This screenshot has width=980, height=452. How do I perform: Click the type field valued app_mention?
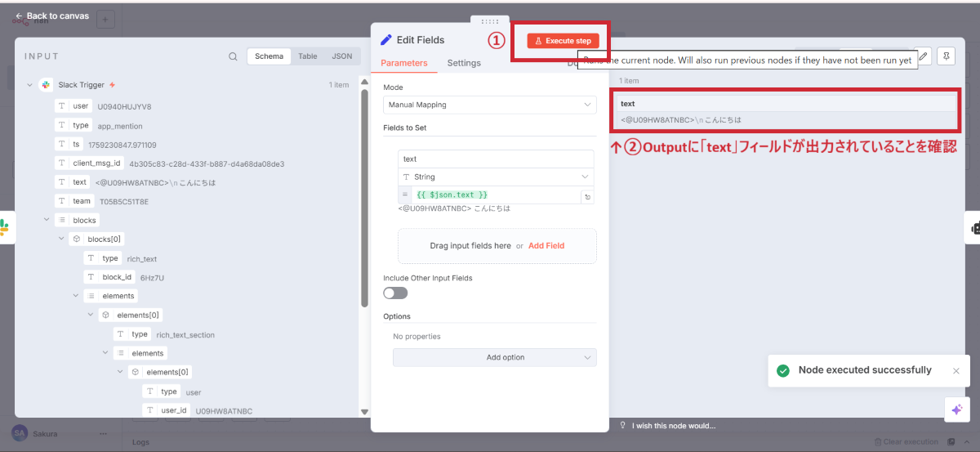click(73, 126)
